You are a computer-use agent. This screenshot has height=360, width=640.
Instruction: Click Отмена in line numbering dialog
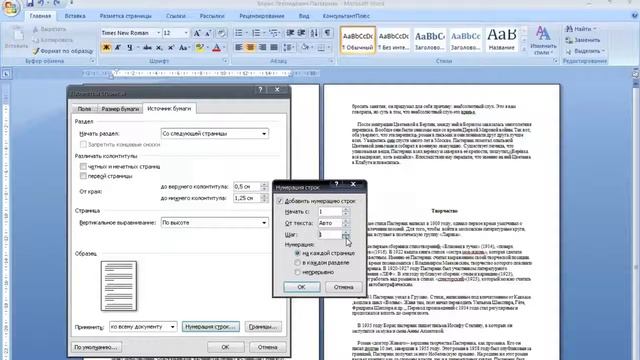coord(344,287)
